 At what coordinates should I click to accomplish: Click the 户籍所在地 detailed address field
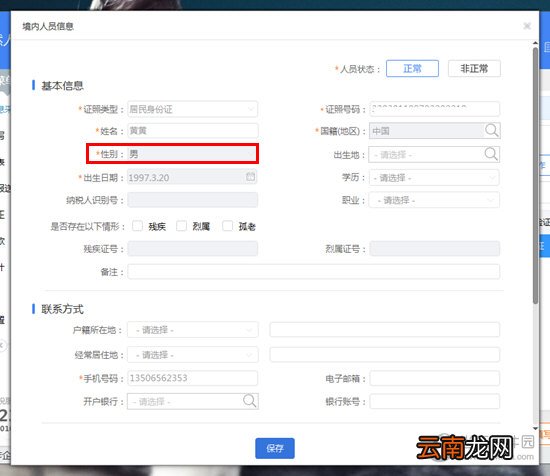385,330
